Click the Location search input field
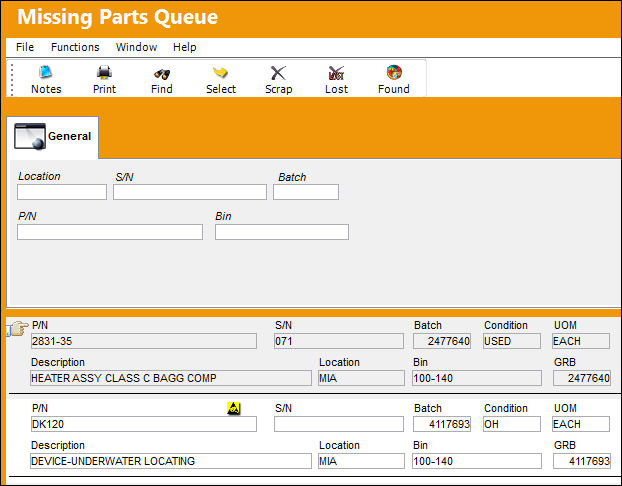Screen dimensions: 622x486 (62, 192)
